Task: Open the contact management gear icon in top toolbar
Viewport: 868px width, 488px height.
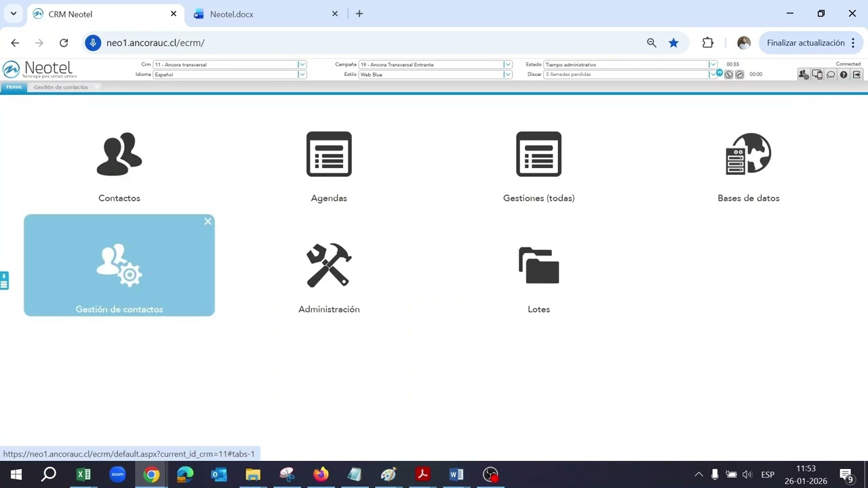Action: pyautogui.click(x=804, y=75)
